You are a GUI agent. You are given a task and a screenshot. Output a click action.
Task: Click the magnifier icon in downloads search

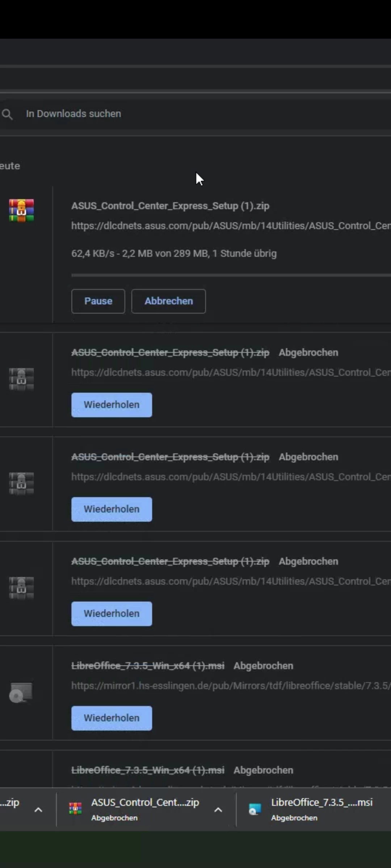pyautogui.click(x=7, y=114)
